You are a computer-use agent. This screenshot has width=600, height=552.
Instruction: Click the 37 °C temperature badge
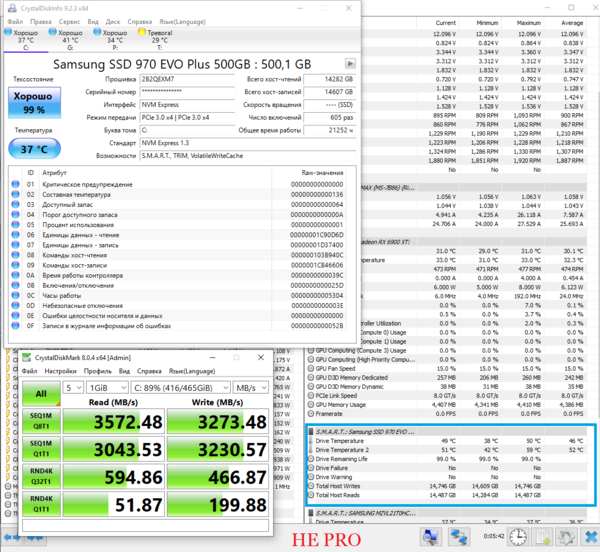click(34, 148)
